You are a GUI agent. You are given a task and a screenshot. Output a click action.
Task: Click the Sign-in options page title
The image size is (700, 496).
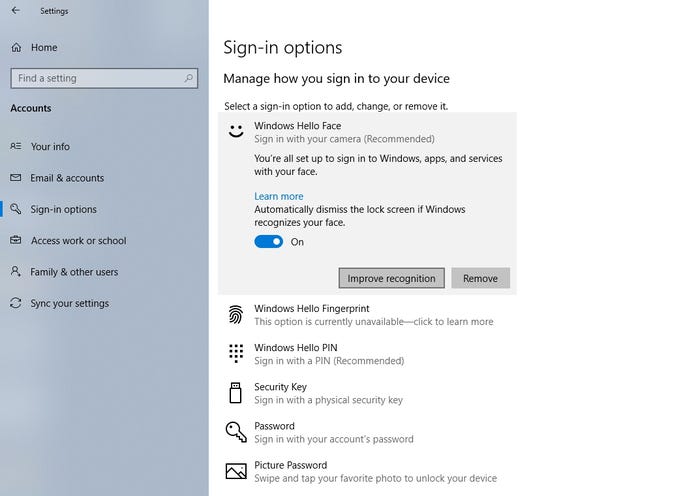click(283, 47)
